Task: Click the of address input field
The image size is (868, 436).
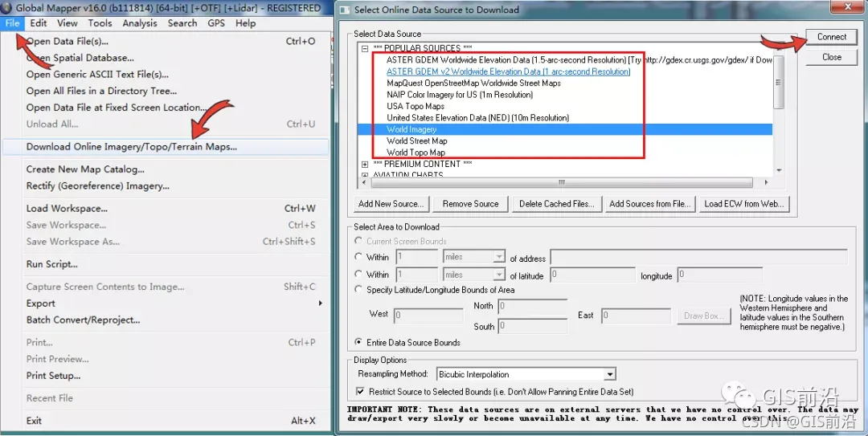Action: [698, 257]
